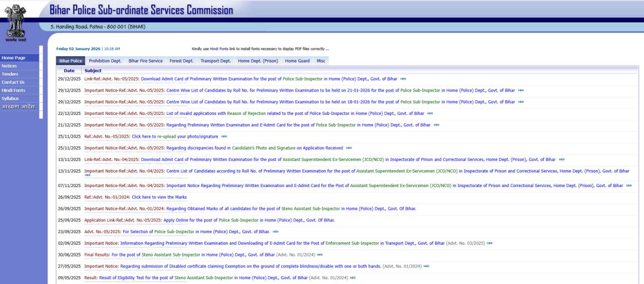
Task: Open the Home Page sidebar item
Action: pos(14,58)
